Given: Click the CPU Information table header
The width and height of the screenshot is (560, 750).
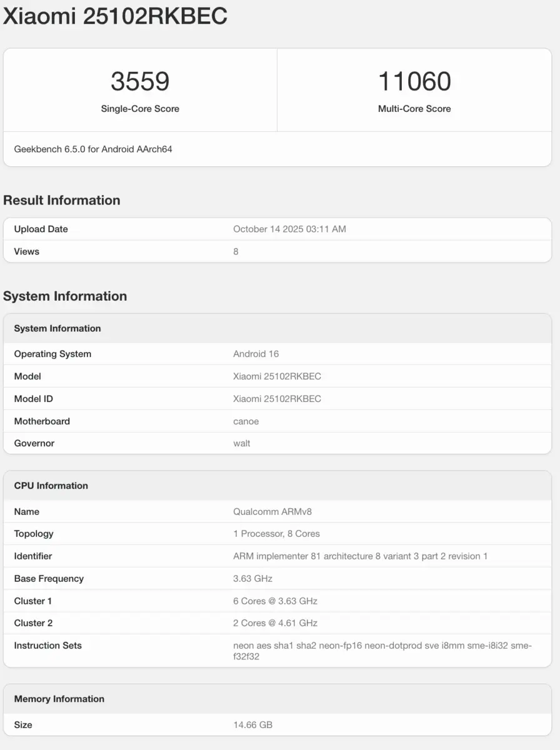Looking at the screenshot, I should pyautogui.click(x=51, y=486).
